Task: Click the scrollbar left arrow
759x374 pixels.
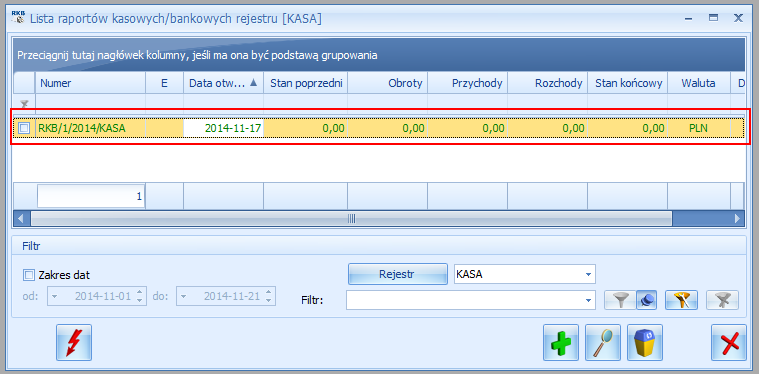Action: tap(20, 219)
